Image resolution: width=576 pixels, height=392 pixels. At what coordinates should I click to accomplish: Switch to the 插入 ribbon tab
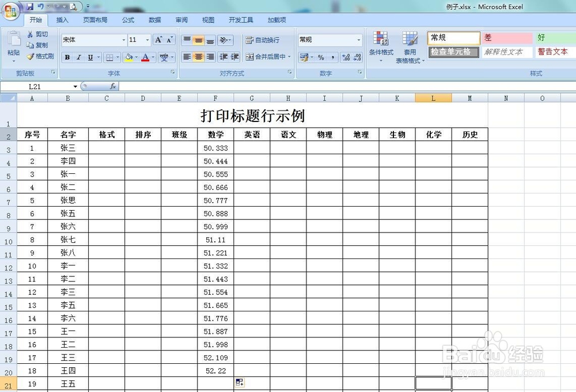point(62,20)
